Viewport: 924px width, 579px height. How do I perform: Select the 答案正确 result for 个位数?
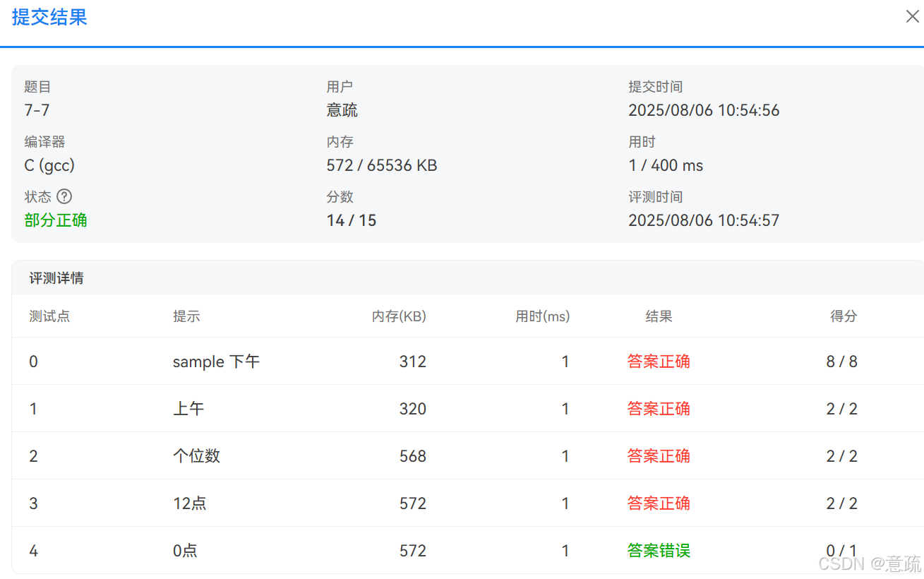pos(659,456)
